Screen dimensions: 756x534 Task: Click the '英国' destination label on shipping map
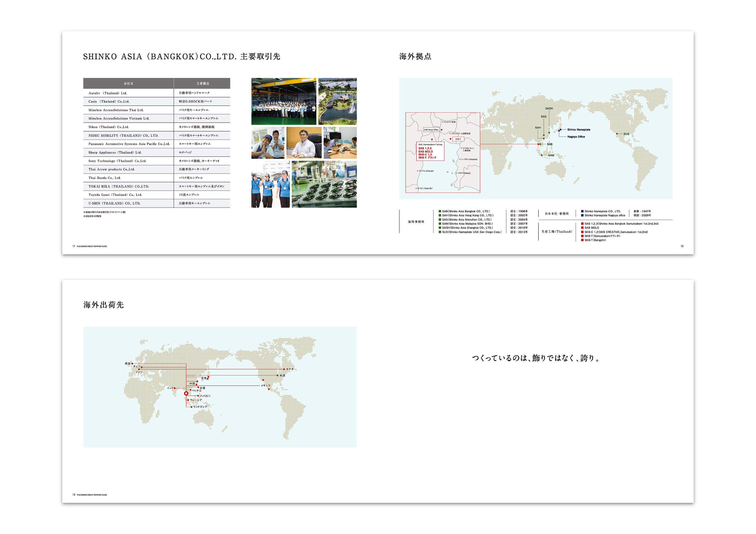127,364
